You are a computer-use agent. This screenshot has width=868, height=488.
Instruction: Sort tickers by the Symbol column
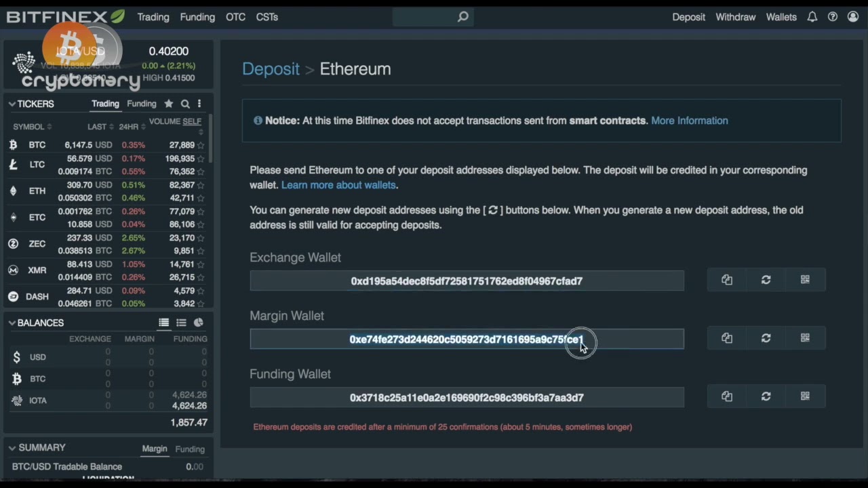32,127
